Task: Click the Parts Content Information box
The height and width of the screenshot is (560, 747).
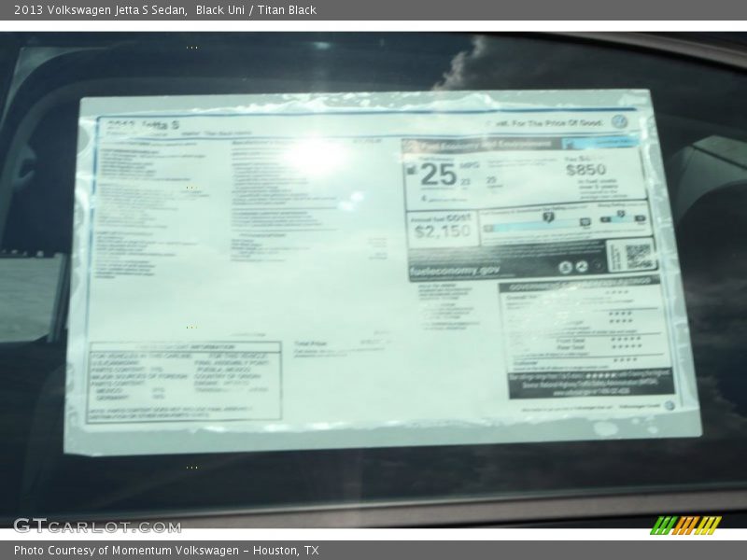Action: (184, 381)
